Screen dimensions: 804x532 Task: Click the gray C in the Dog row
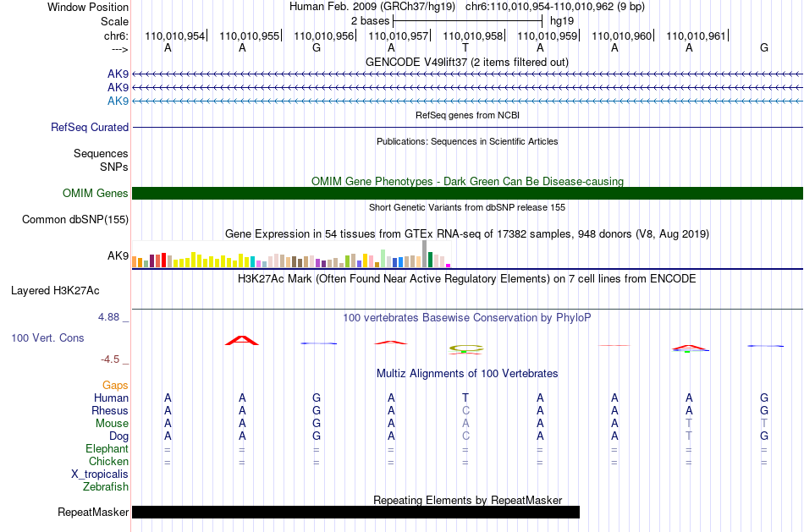[465, 436]
